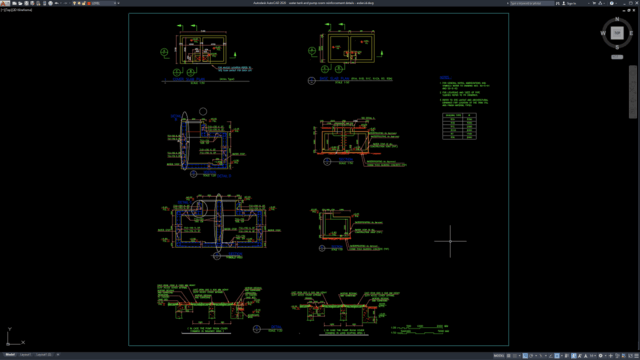Open the annotation scale 1:1 dropdown

pos(593,356)
